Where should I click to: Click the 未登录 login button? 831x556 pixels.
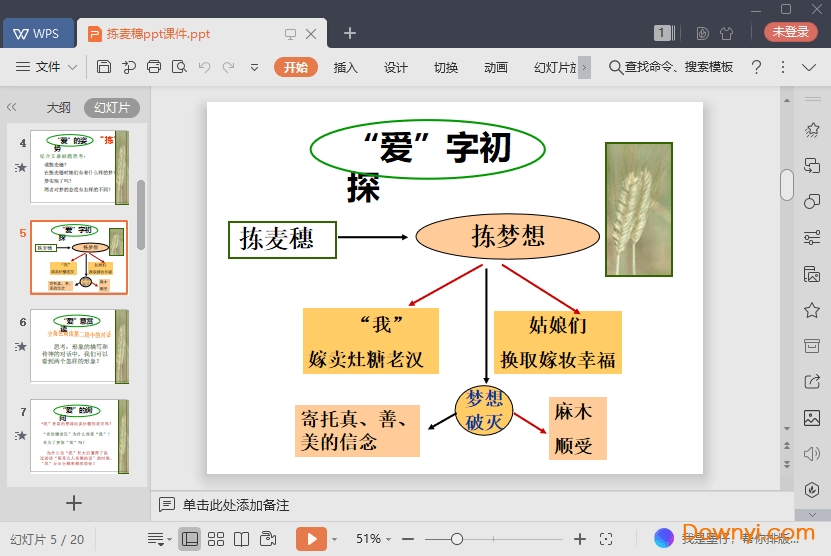tap(790, 32)
